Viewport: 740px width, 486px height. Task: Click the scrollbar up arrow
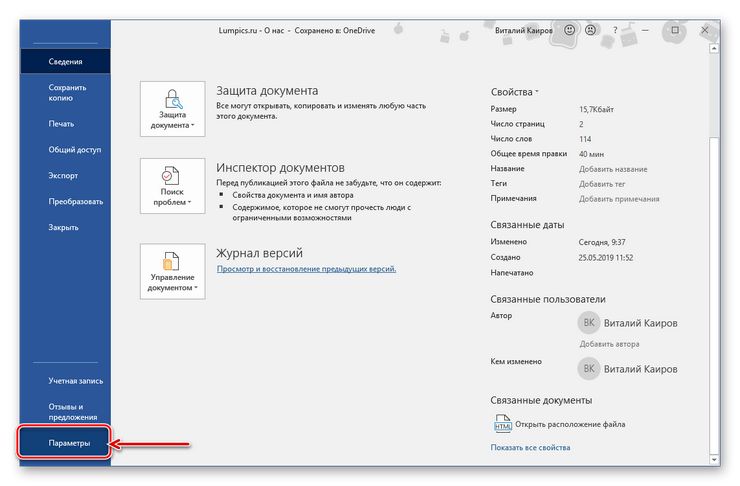click(715, 48)
